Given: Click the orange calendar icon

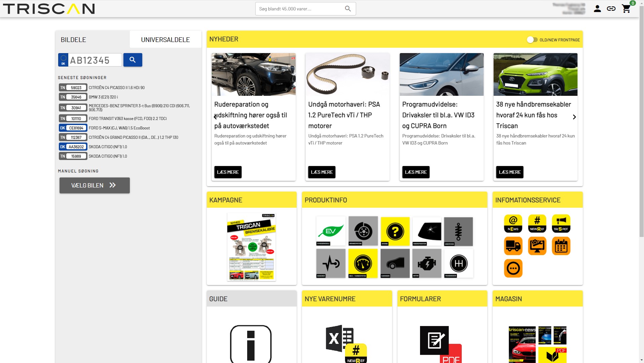Looking at the screenshot, I should click(x=561, y=246).
